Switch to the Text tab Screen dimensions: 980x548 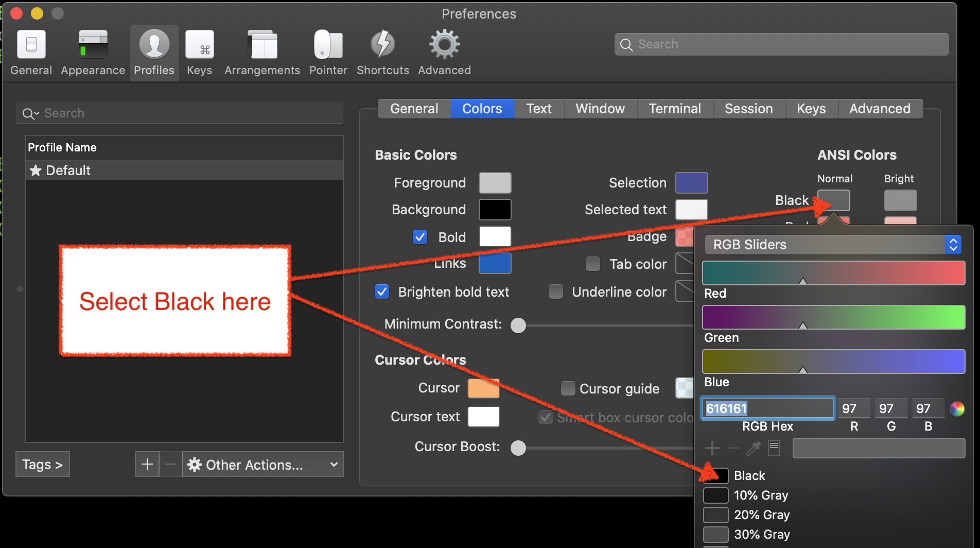(x=539, y=109)
